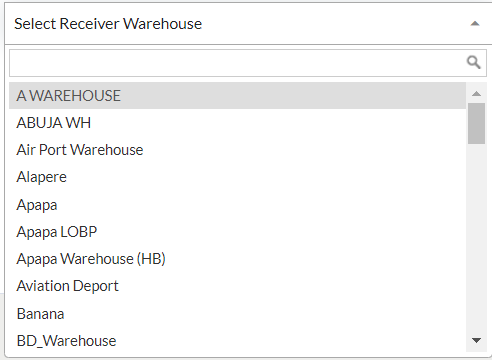Click blank space in Alapere row
Screen dimensions: 492x360
tap(267, 177)
